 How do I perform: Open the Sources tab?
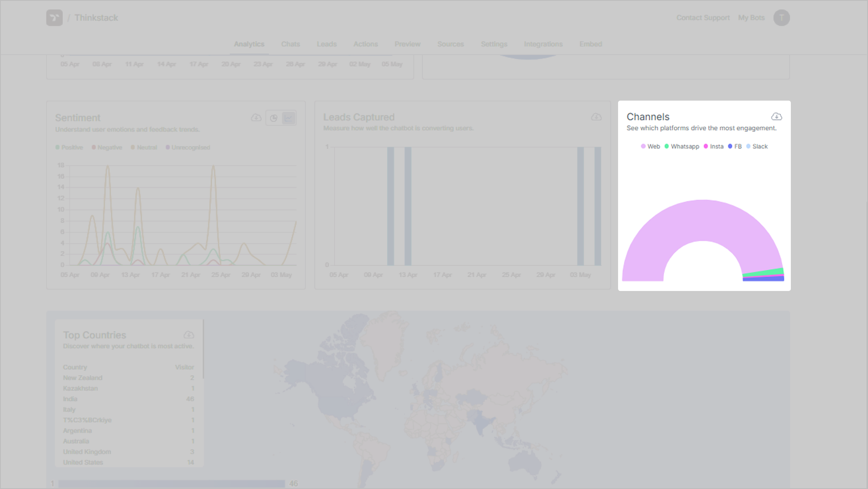451,44
